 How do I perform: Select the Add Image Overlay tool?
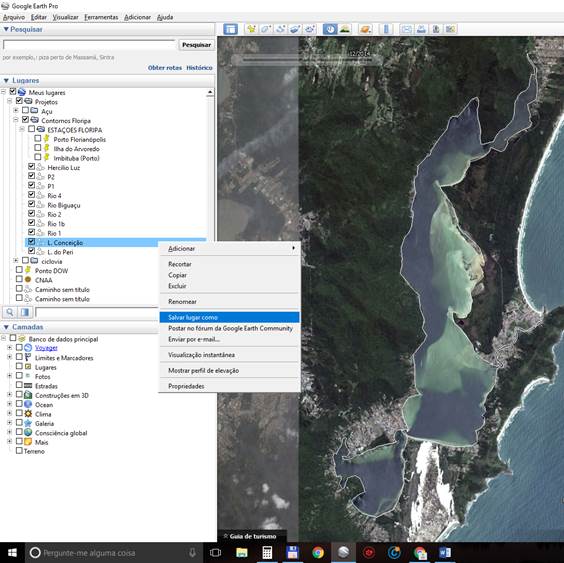pyautogui.click(x=295, y=29)
